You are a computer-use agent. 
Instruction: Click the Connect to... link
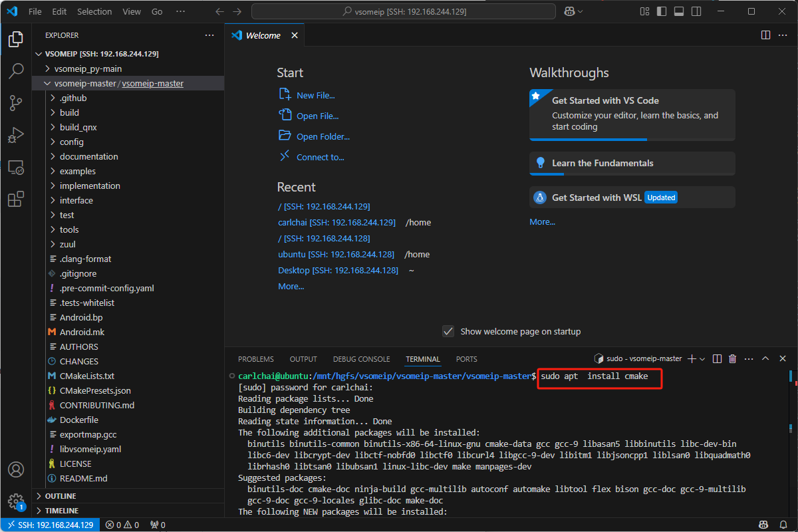tap(321, 157)
